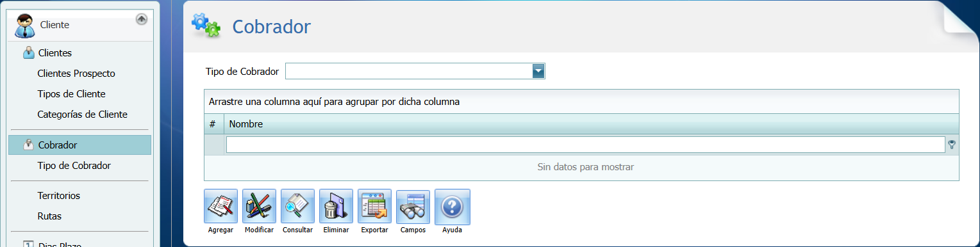Click the Cobrador page title

(x=271, y=26)
